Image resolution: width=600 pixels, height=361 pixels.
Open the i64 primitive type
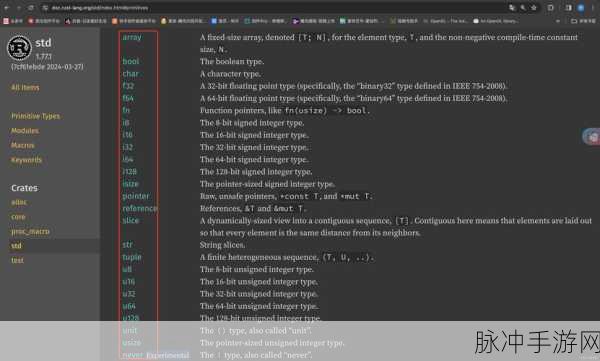coord(128,159)
